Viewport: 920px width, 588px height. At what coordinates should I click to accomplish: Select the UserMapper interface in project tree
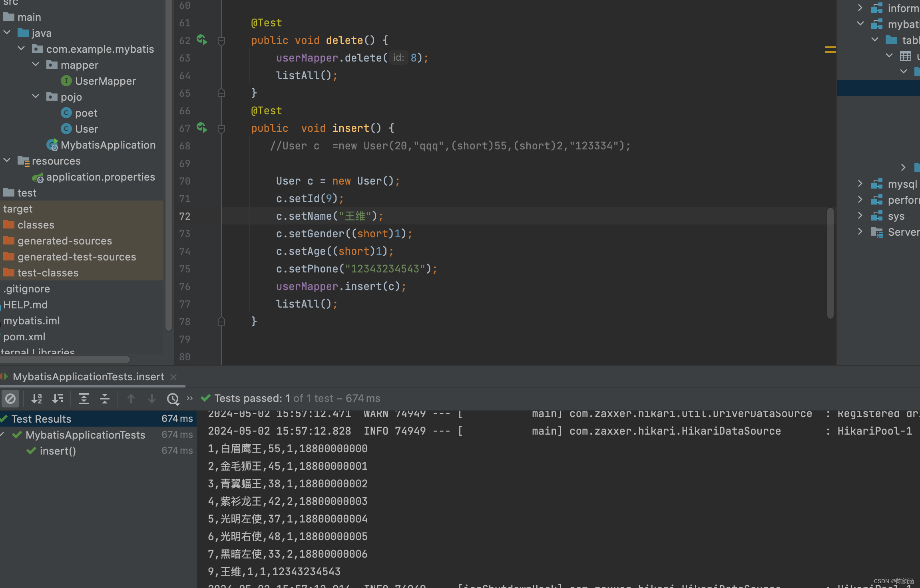106,81
